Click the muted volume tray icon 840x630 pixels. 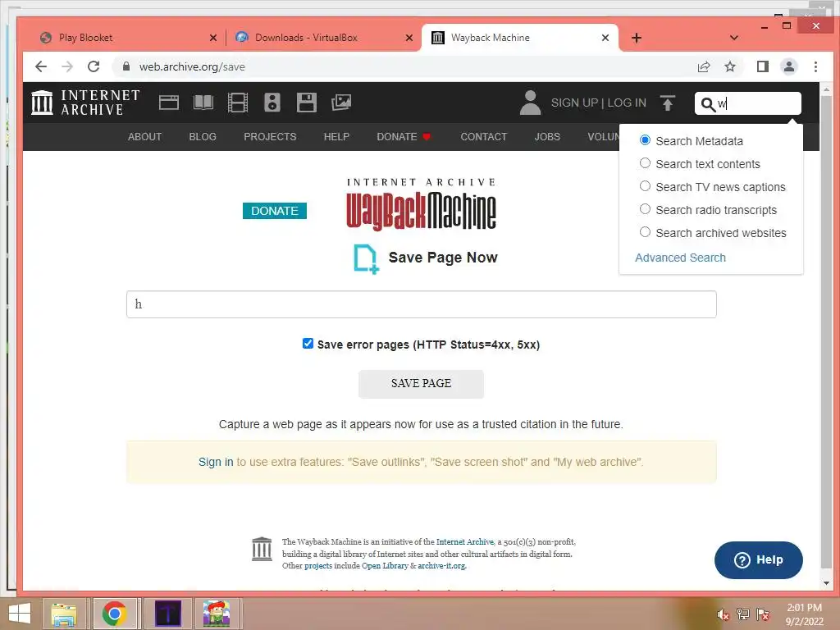pos(724,614)
